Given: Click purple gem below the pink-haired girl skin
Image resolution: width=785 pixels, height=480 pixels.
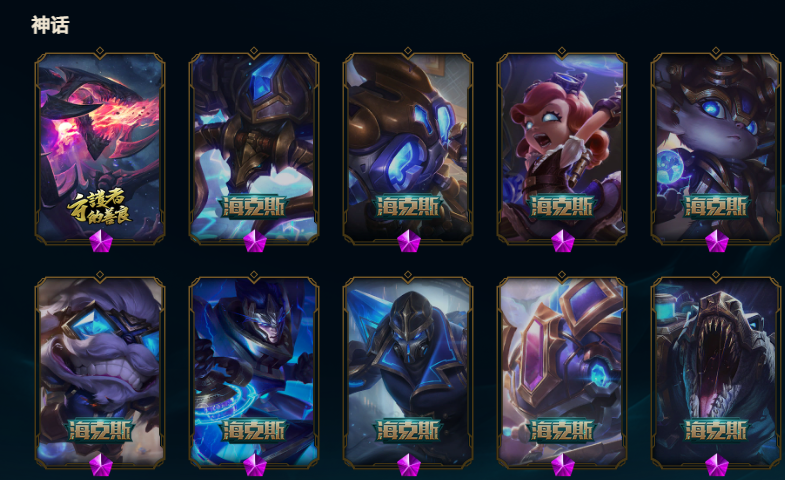Looking at the screenshot, I should click(563, 241).
